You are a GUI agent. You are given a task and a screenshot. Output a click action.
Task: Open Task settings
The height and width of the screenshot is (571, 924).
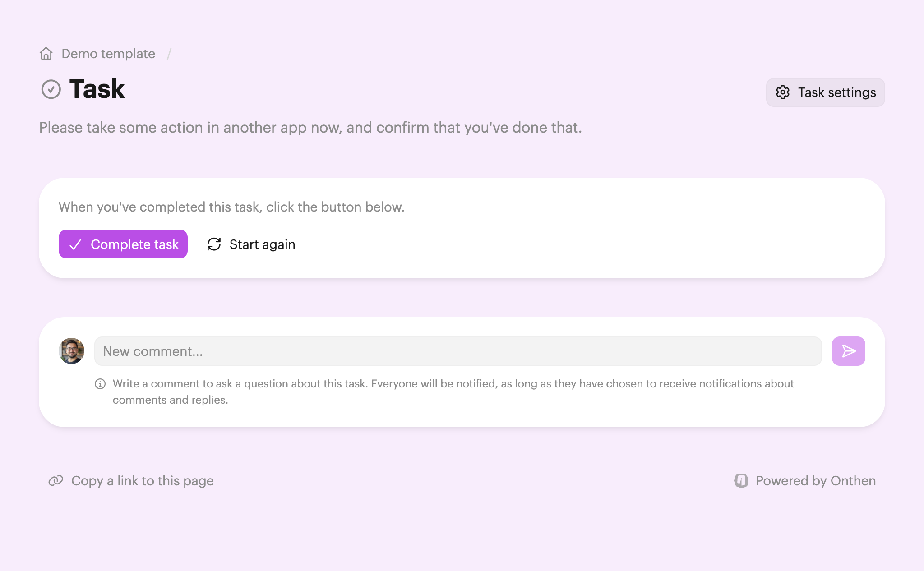(x=825, y=92)
